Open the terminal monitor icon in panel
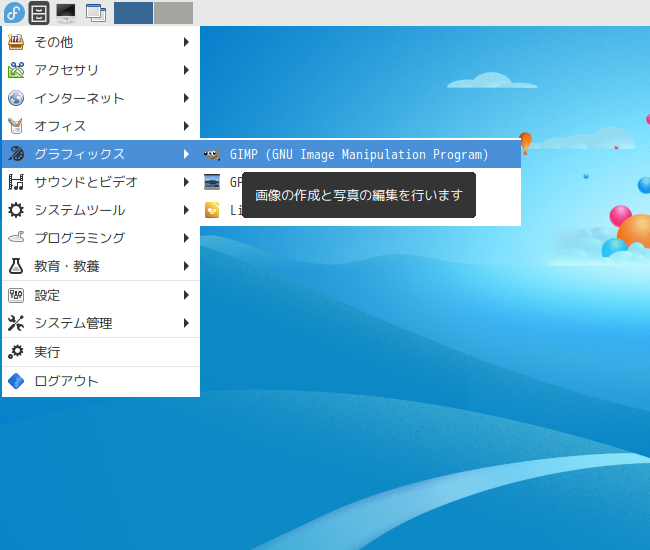Image resolution: width=650 pixels, height=550 pixels. pos(66,12)
